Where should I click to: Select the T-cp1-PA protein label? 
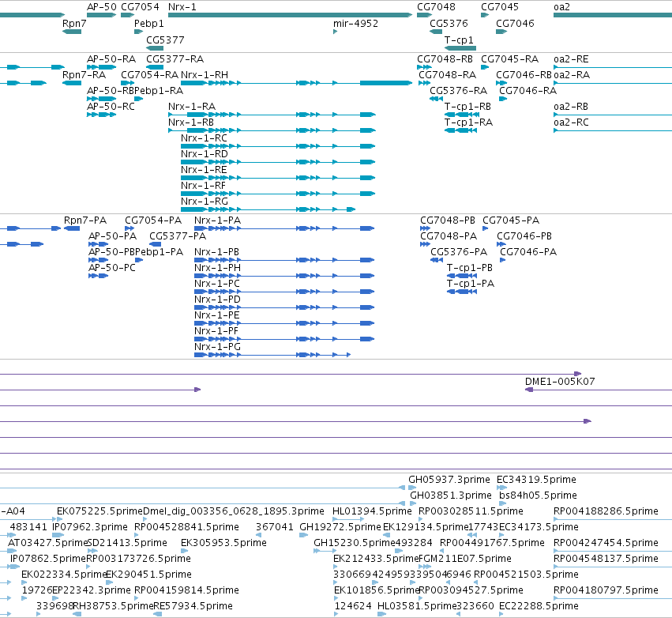[471, 284]
